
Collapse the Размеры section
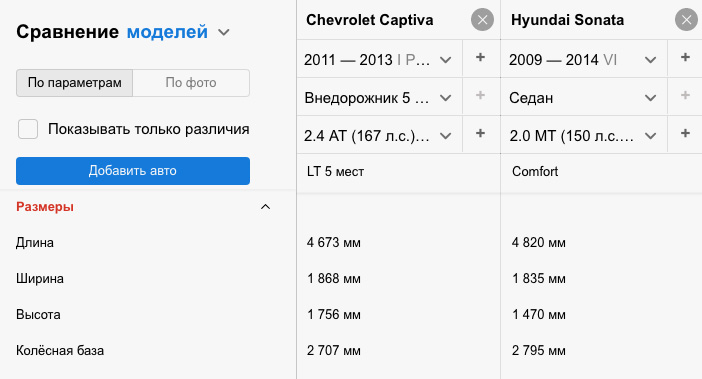tap(265, 207)
